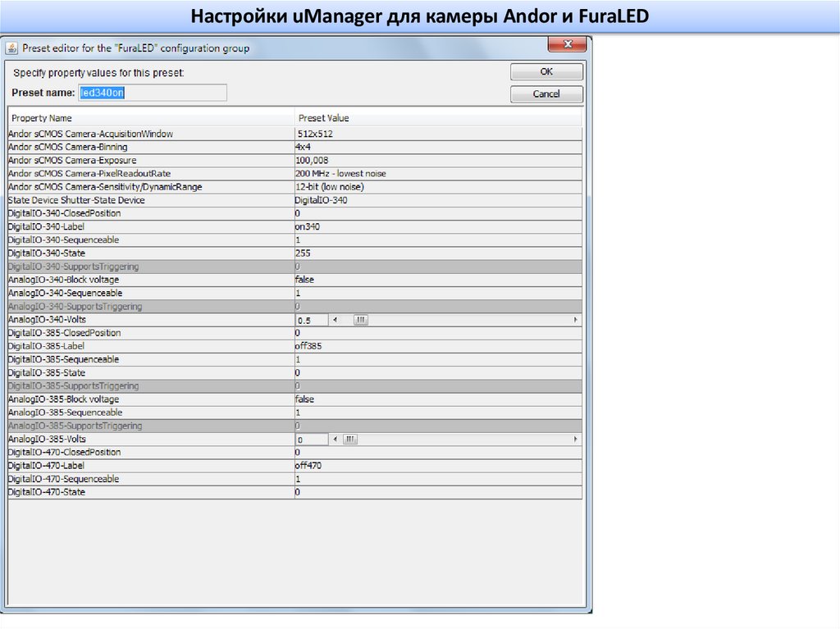
Task: Click right arrow of AnalogIO-340-Volts slider
Action: (x=576, y=320)
